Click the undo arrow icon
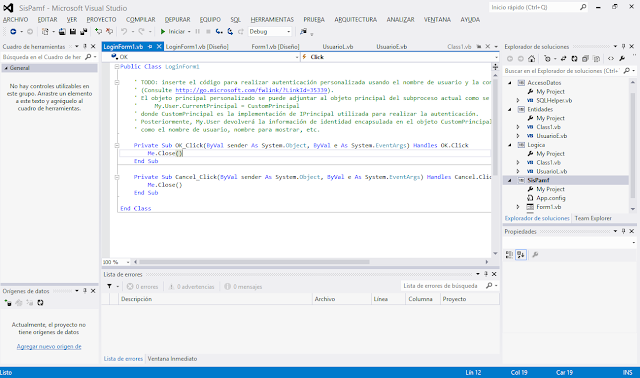 click(x=124, y=31)
